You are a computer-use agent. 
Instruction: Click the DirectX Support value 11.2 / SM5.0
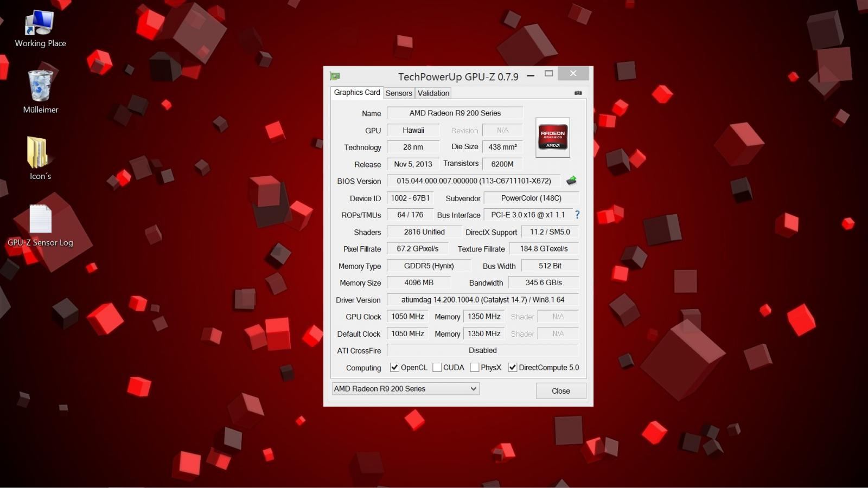coord(550,232)
